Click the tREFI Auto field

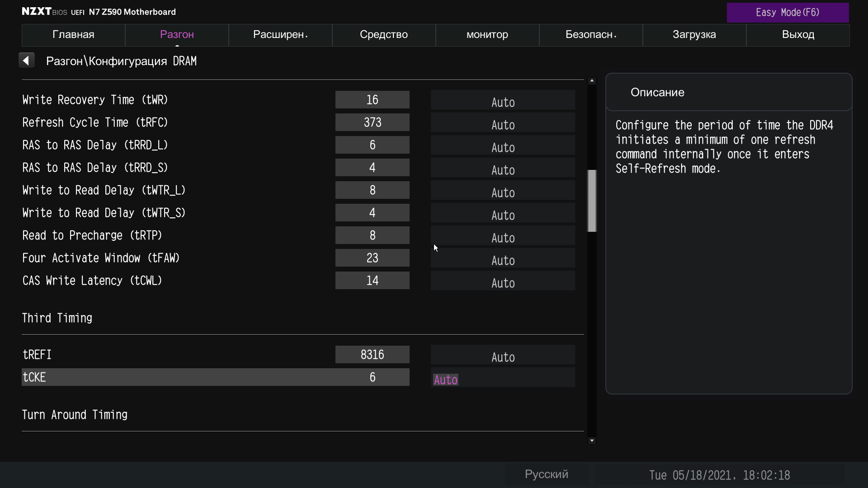[503, 355]
